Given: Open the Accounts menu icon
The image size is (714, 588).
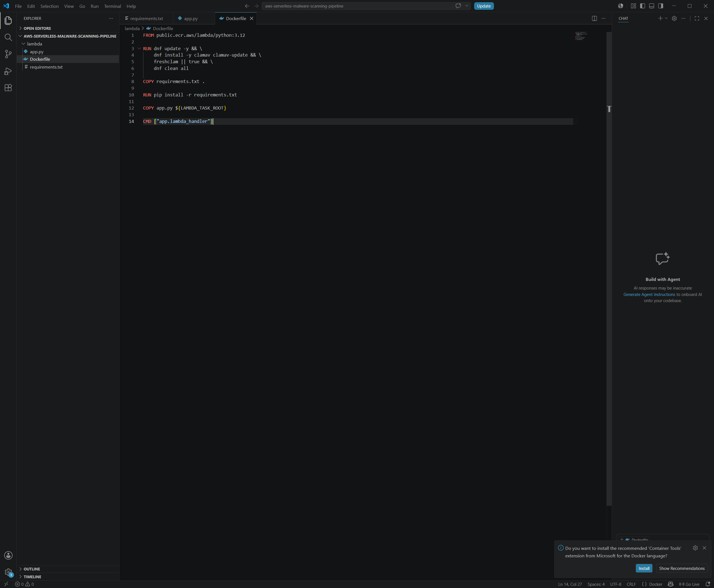Looking at the screenshot, I should 8,555.
